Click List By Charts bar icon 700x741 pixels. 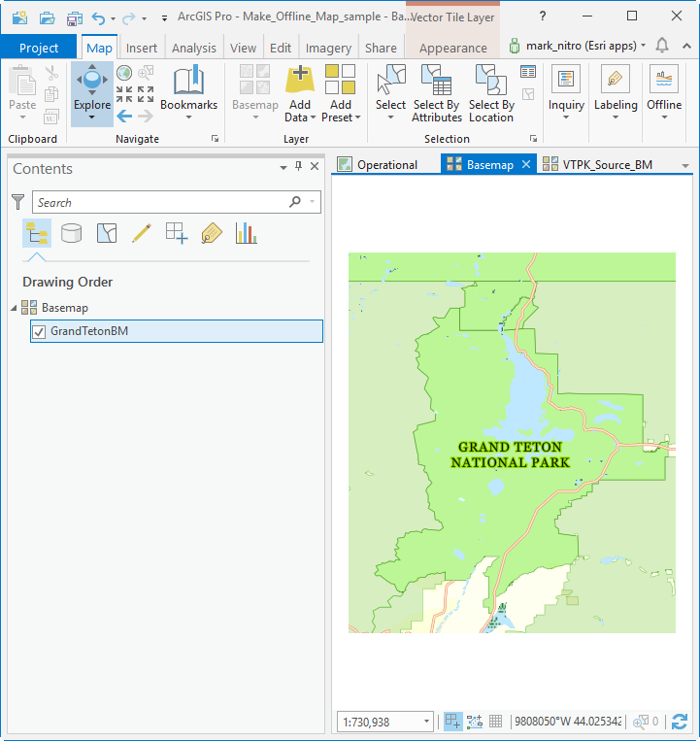coord(246,233)
